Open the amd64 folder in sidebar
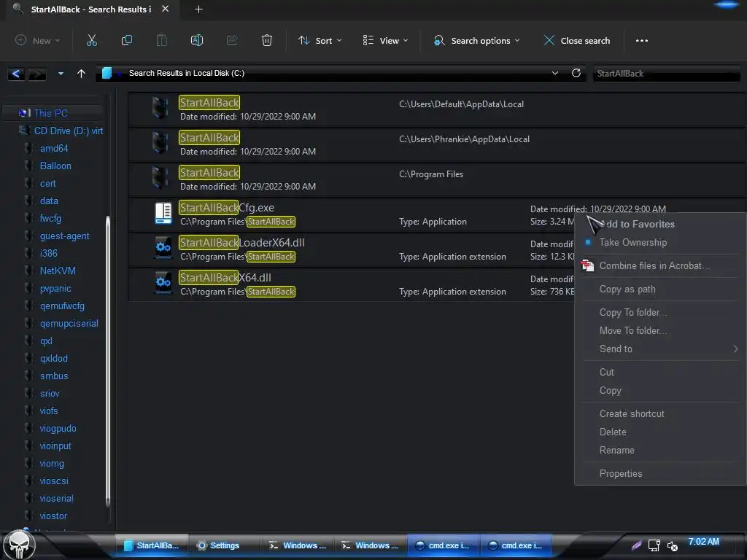Screen dimensions: 747x560 click(x=54, y=148)
